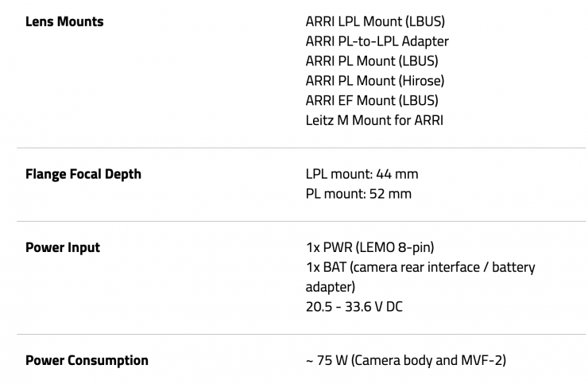Screen dimensions: 588x384
Task: Select ARRI PL Mount (LBUS) line
Action: [371, 61]
